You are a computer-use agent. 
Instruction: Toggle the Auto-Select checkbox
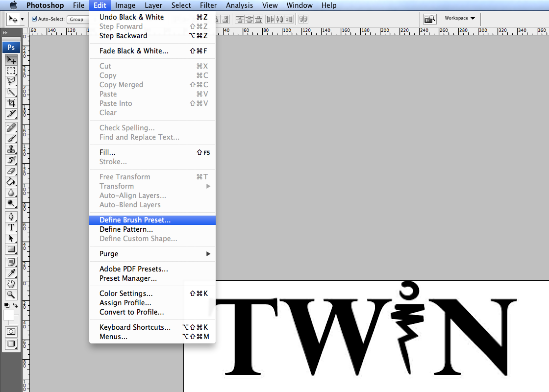point(34,19)
